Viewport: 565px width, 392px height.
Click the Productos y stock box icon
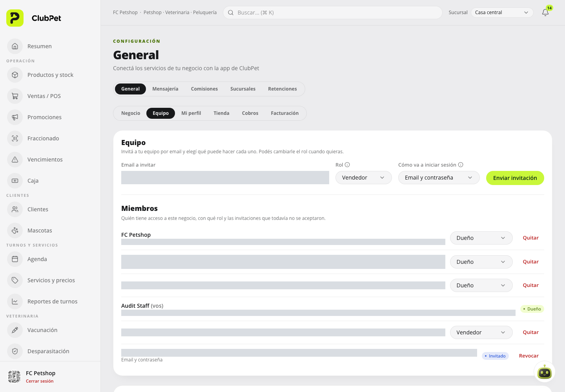pos(15,75)
